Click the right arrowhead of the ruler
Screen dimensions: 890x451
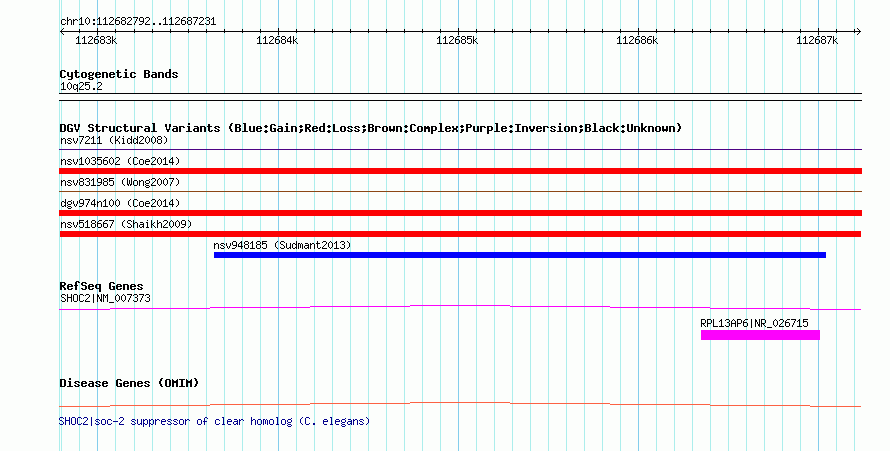pos(858,31)
